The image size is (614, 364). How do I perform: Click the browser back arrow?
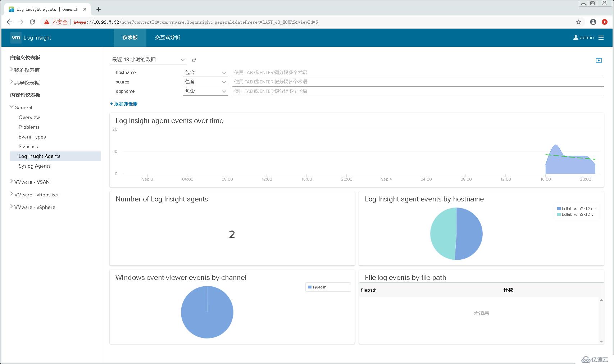coord(9,22)
